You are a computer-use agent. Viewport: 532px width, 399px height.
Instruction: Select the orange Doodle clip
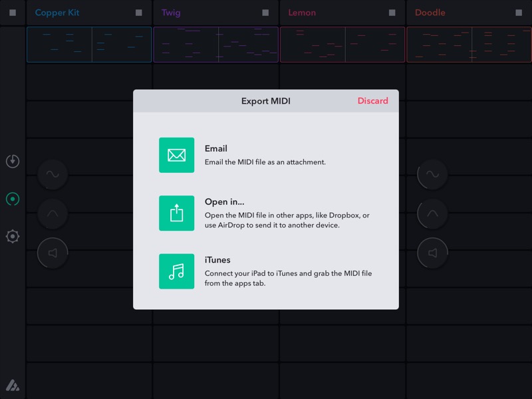point(469,45)
